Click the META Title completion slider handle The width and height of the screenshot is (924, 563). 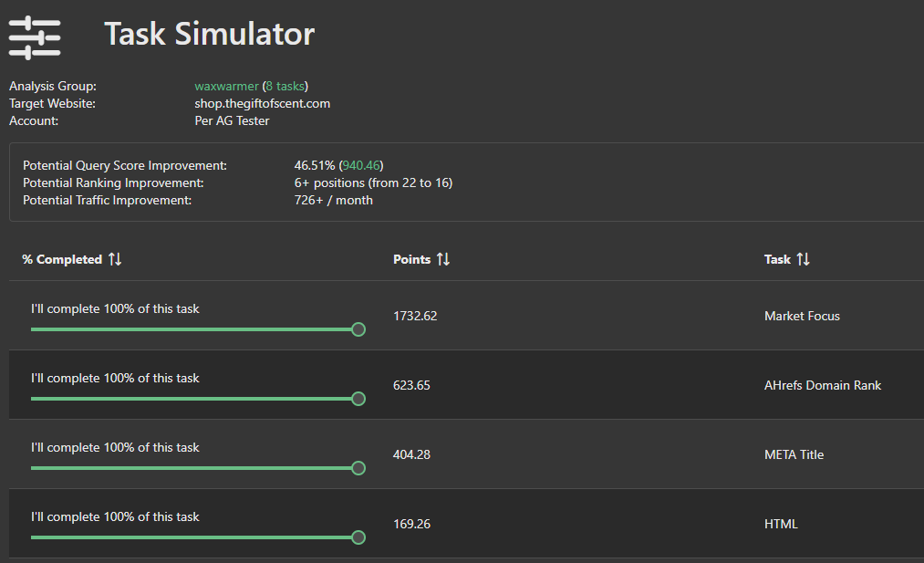(x=358, y=468)
